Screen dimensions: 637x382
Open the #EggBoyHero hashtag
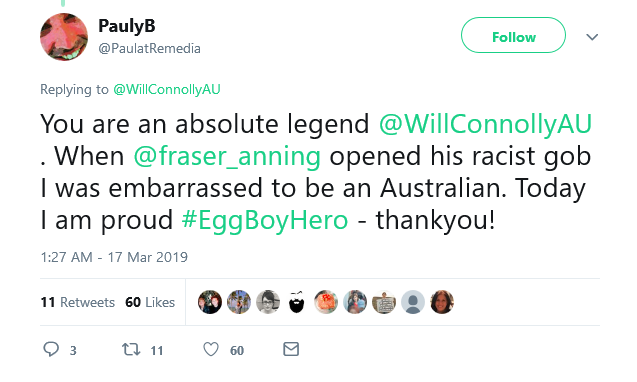(264, 221)
